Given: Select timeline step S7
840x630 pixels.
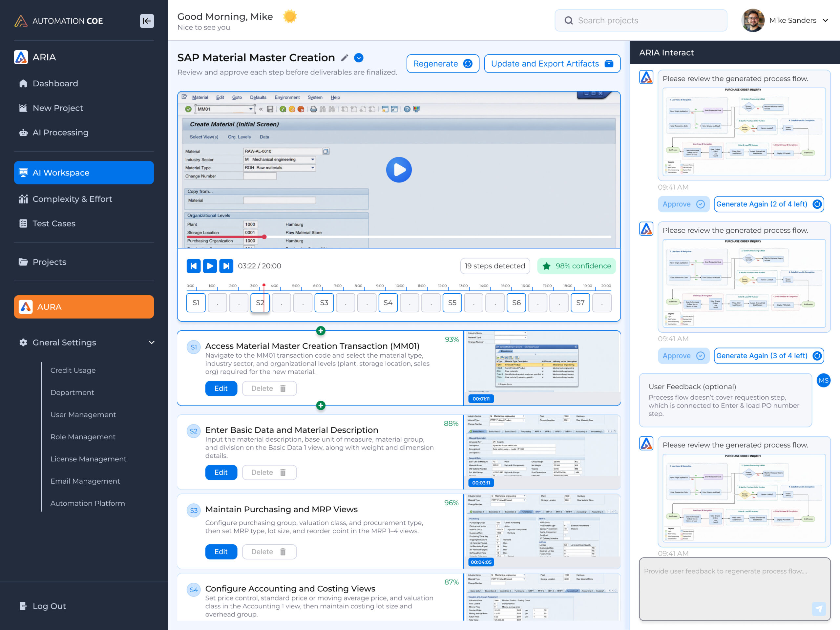Looking at the screenshot, I should (580, 303).
